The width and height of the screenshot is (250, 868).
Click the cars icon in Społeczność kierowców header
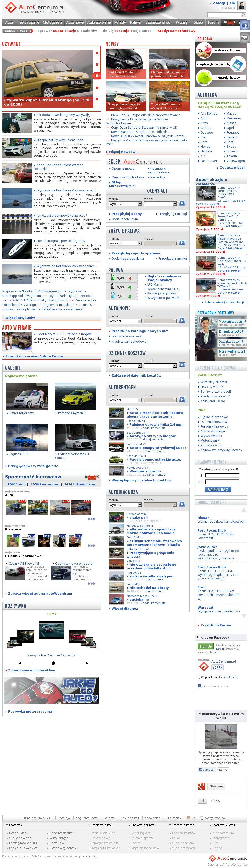92,477
